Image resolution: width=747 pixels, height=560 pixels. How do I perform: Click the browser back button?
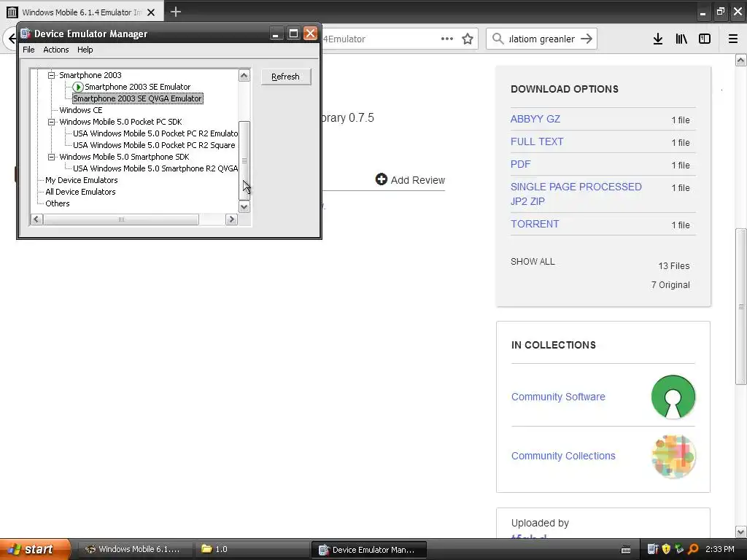coord(10,39)
